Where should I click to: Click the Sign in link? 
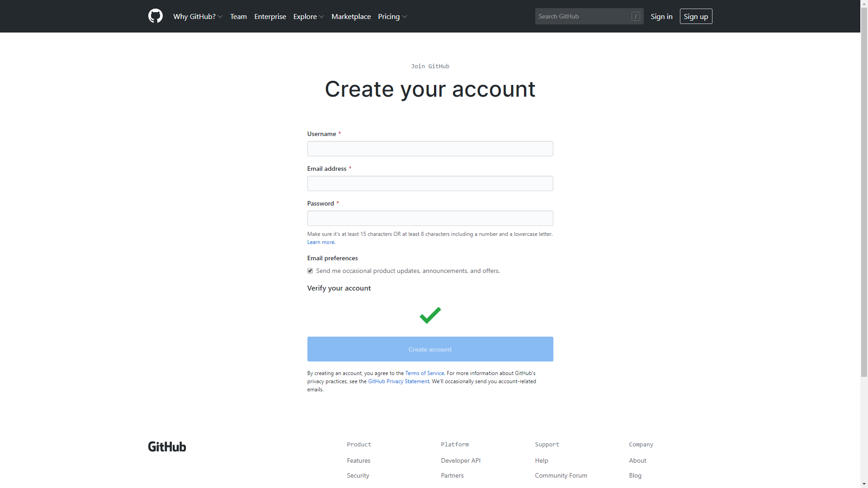pyautogui.click(x=661, y=16)
